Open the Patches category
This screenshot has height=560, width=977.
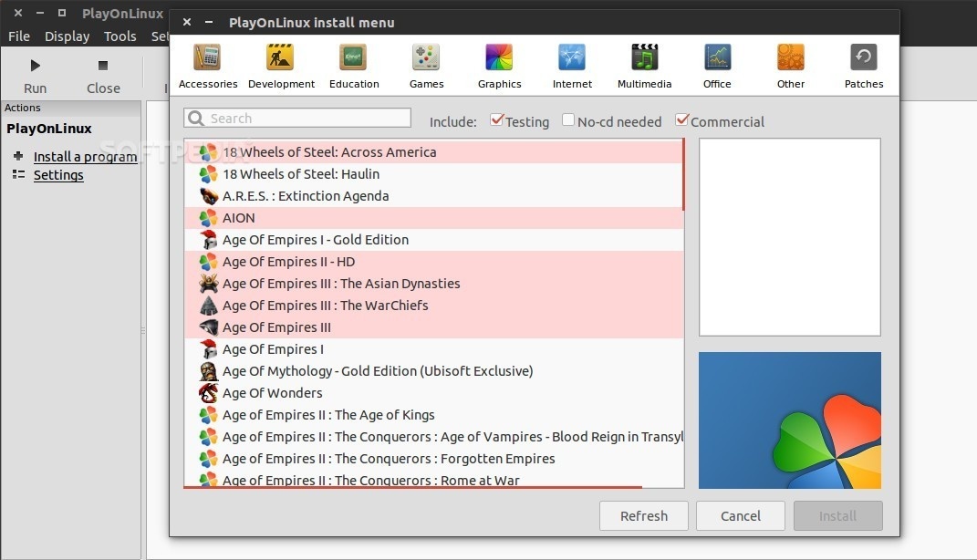tap(864, 66)
